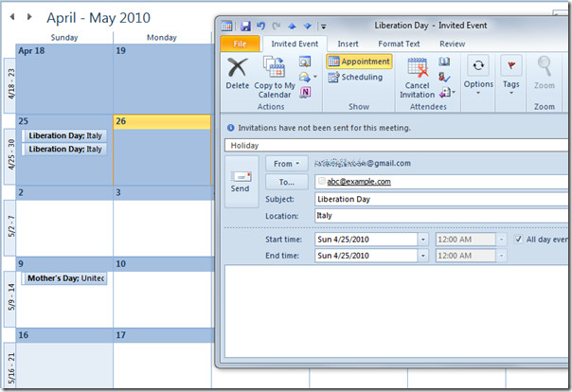Go to previous month with back arrow

point(12,17)
